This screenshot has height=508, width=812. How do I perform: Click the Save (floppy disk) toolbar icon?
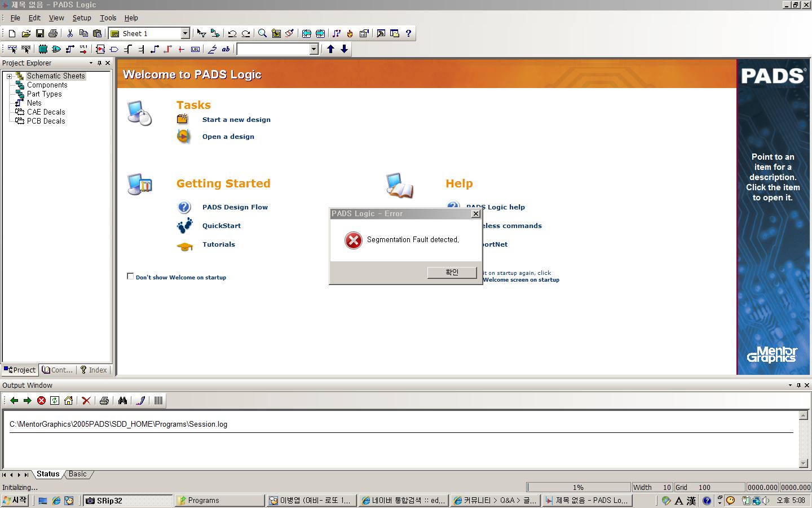click(x=39, y=34)
